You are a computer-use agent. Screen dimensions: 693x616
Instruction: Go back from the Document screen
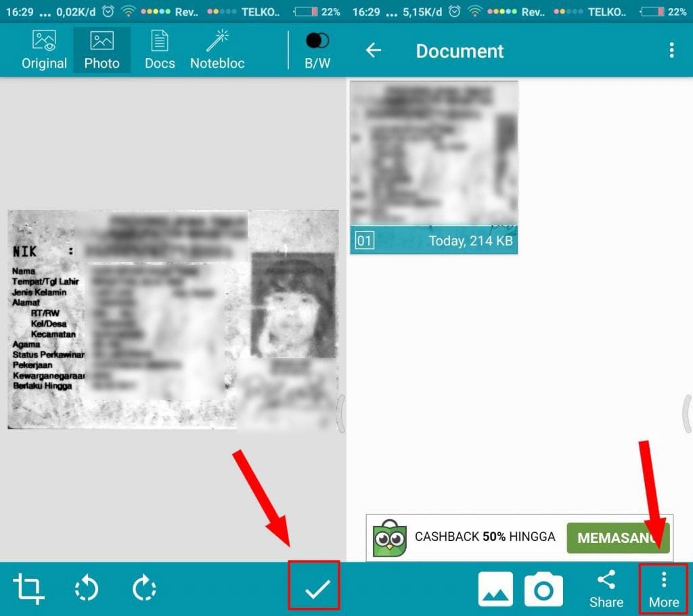[374, 50]
